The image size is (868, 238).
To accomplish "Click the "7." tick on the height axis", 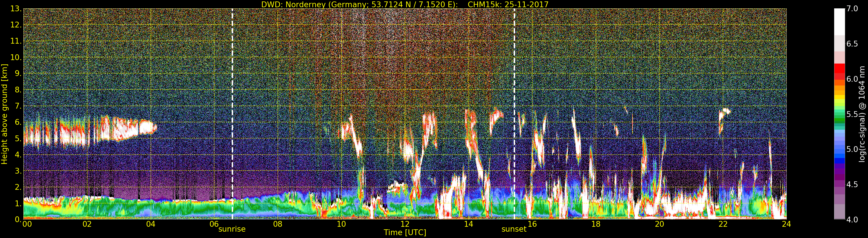I will 18,106.
